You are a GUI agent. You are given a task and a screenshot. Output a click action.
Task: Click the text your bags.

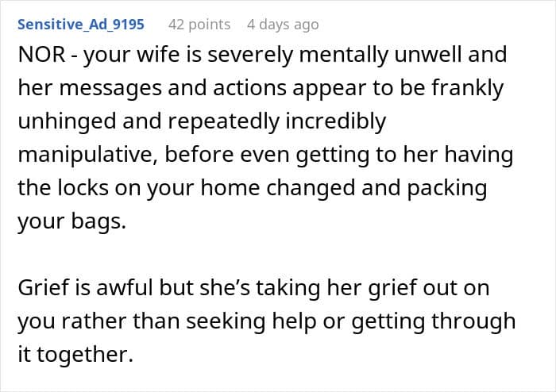pos(72,221)
